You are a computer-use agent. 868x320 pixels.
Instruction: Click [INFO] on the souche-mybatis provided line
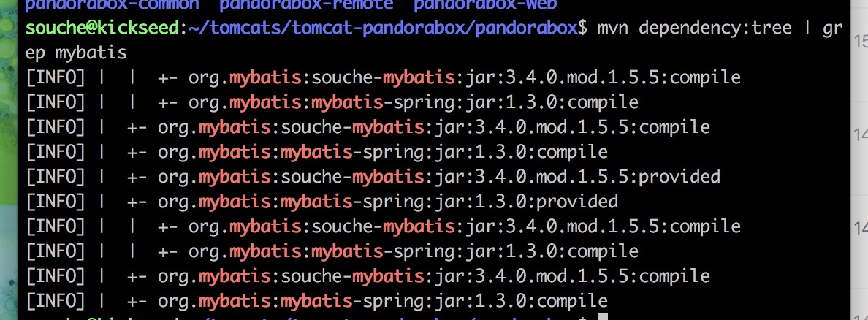click(56, 177)
